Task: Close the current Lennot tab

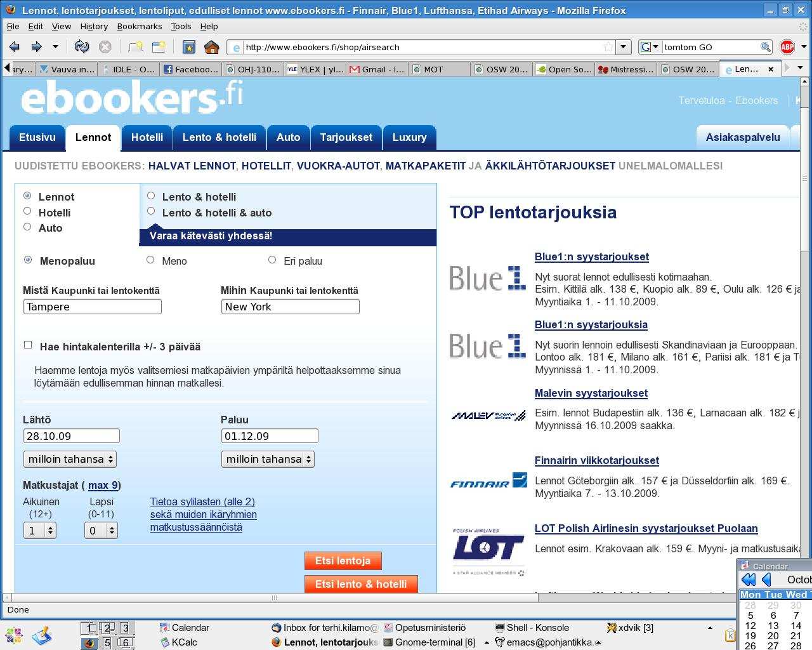Action: [771, 69]
